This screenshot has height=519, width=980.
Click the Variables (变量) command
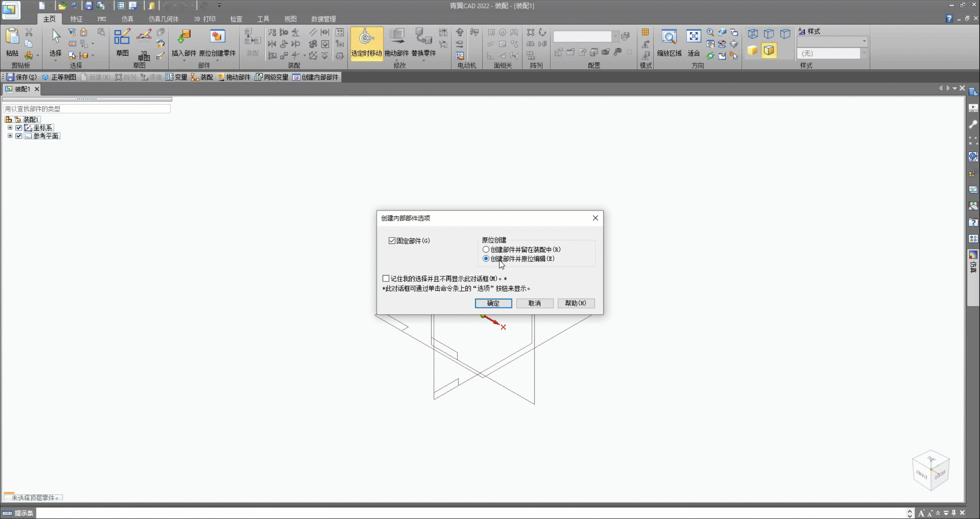pos(176,77)
